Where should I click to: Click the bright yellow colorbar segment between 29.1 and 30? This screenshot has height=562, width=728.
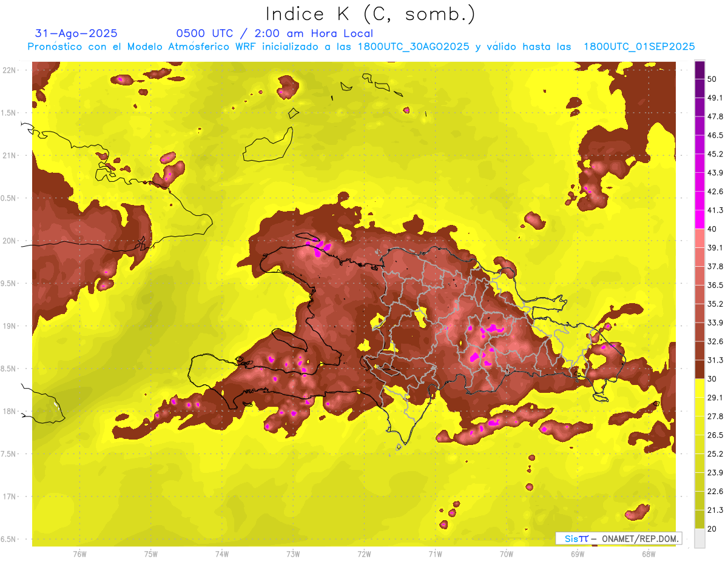[699, 388]
